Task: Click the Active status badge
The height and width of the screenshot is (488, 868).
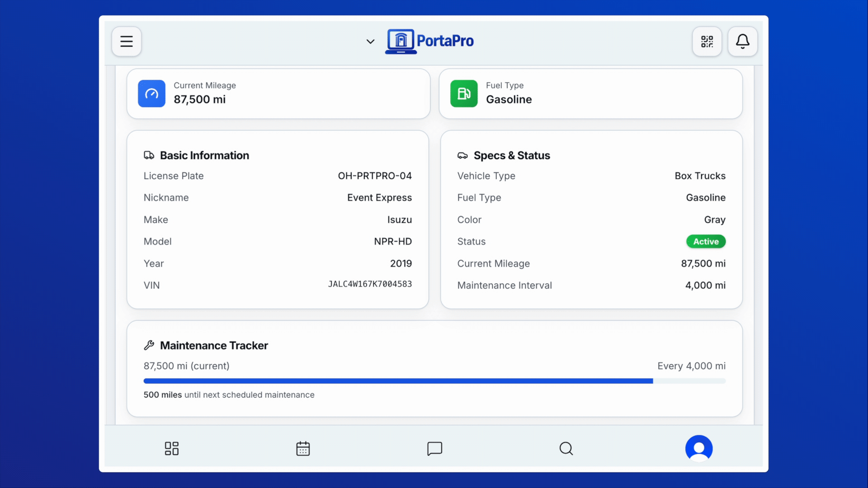Action: click(x=706, y=241)
